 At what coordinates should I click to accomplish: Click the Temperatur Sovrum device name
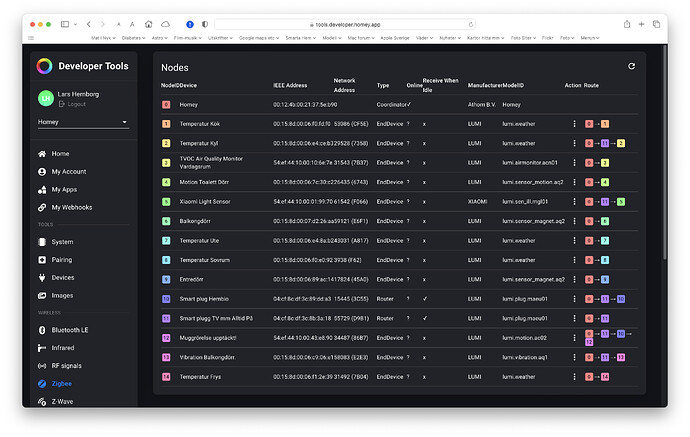[x=205, y=260]
